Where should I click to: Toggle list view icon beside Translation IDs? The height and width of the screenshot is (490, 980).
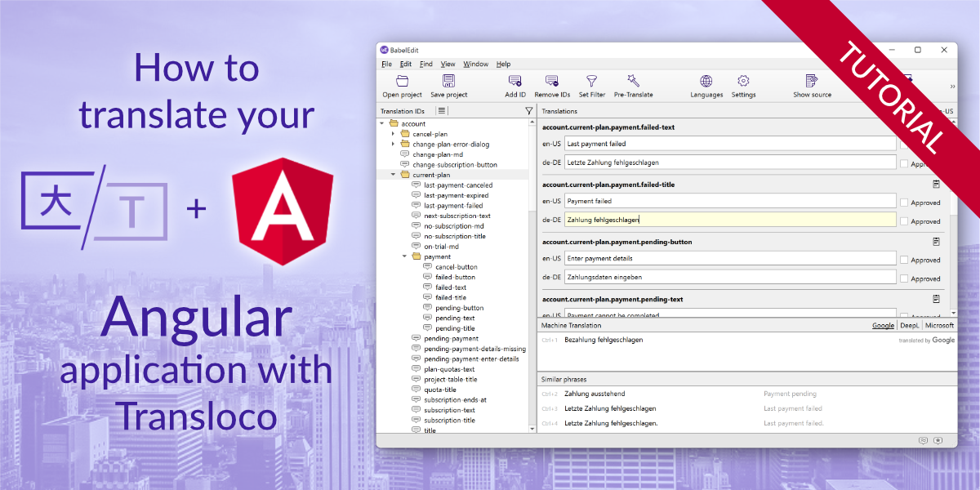click(x=441, y=111)
